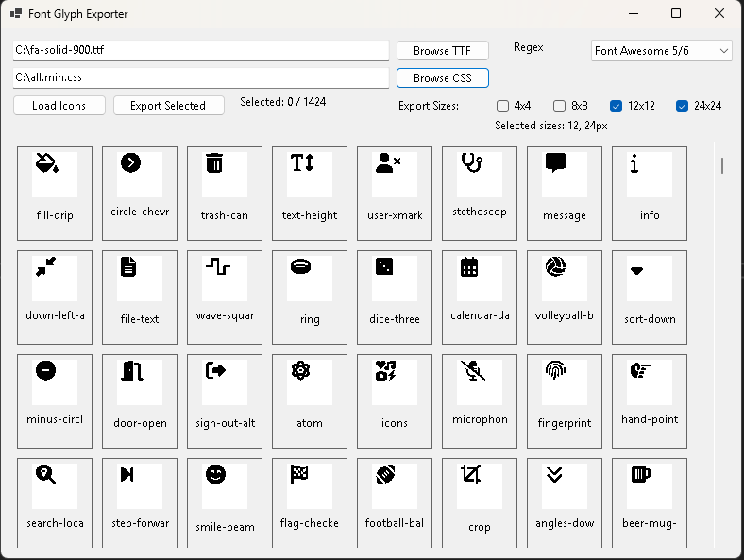Pick the info glyph
This screenshot has width=744, height=560.
coord(649,194)
